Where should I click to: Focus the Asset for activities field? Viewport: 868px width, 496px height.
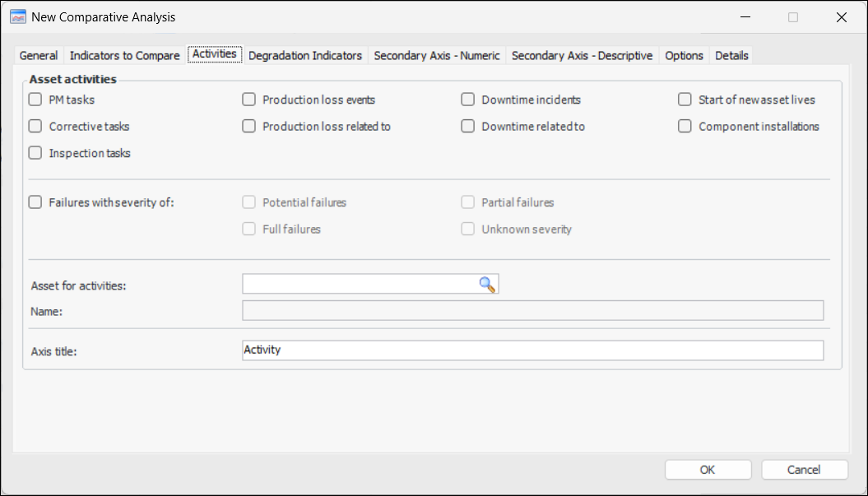(360, 285)
